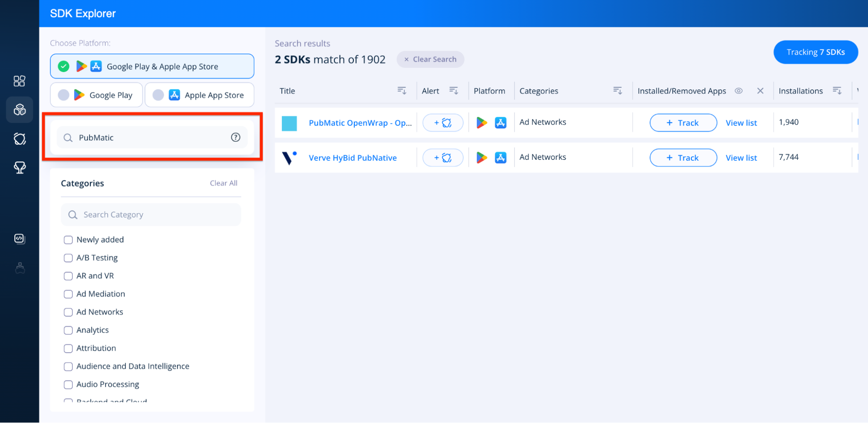Sort by Installations column
The height and width of the screenshot is (423, 868).
pyautogui.click(x=837, y=90)
